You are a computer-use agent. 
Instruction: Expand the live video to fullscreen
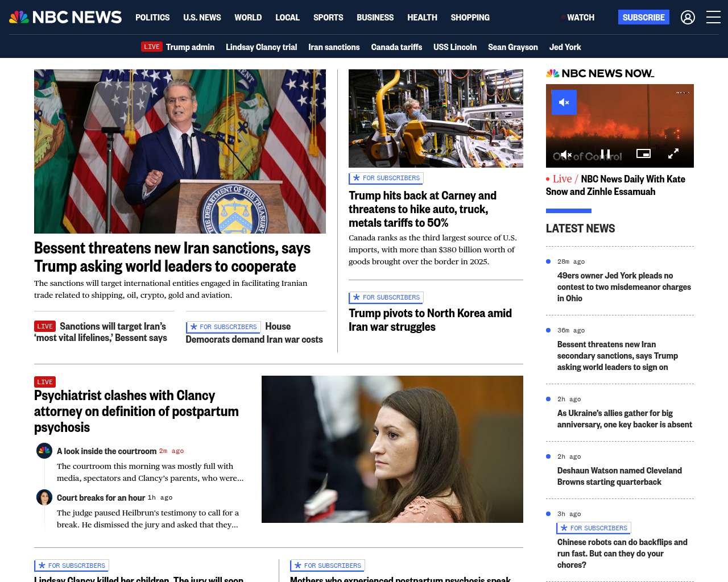(x=673, y=153)
